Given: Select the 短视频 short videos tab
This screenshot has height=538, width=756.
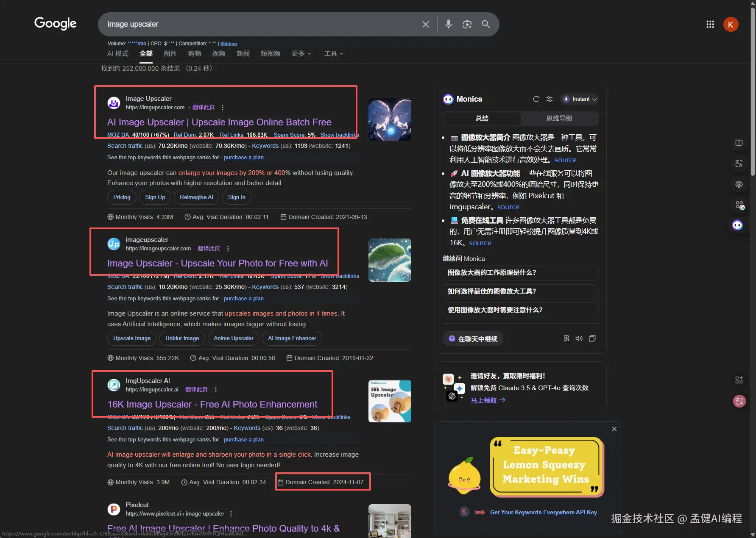Looking at the screenshot, I should (271, 54).
